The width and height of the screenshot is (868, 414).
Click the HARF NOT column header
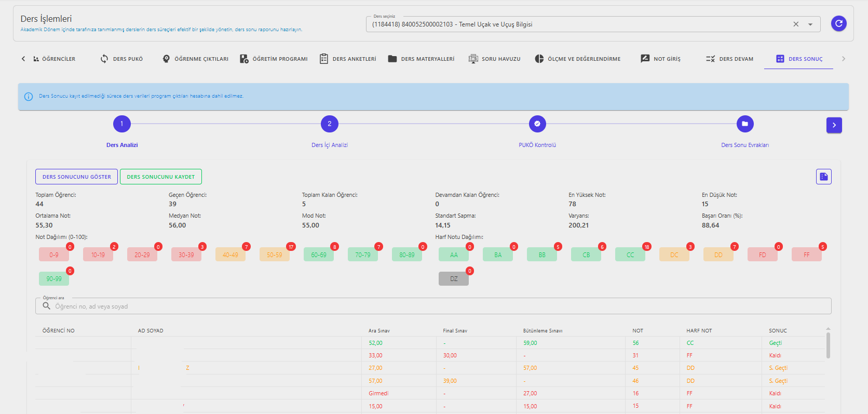pyautogui.click(x=699, y=330)
